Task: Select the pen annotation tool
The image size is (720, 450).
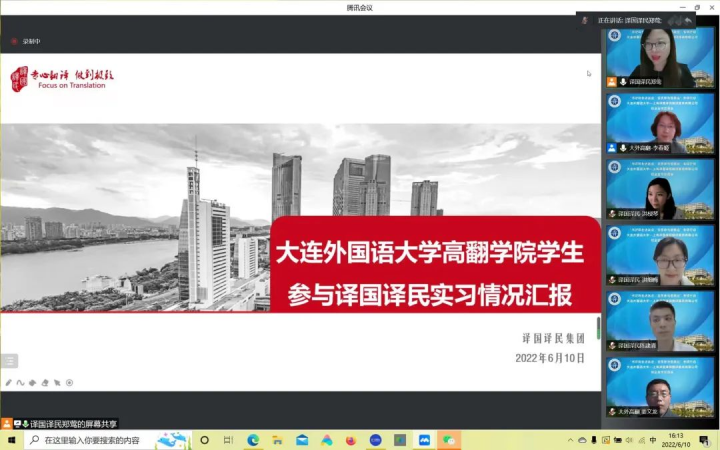Action: (8, 382)
